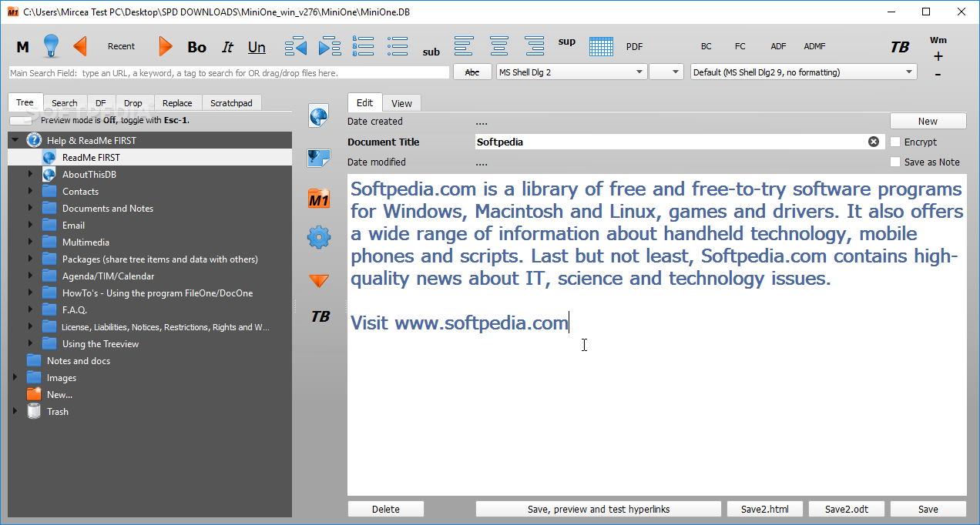
Task: Expand the Email folder
Action: [31, 226]
